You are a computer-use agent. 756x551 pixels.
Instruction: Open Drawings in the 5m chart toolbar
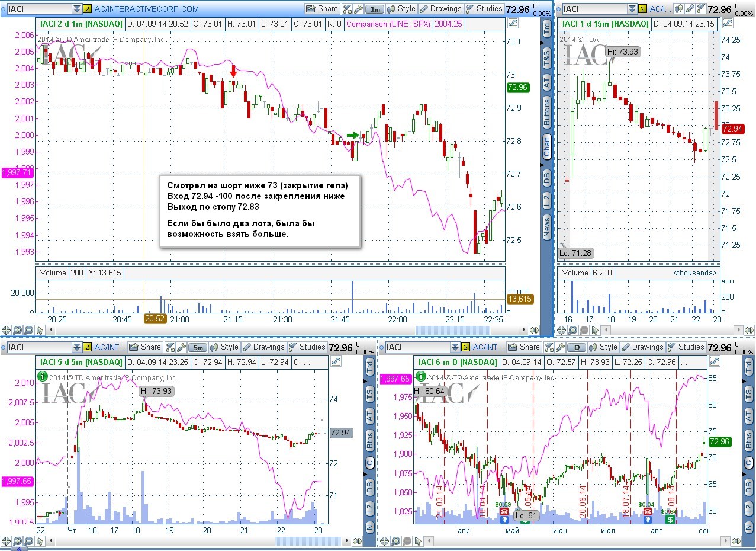(x=263, y=347)
